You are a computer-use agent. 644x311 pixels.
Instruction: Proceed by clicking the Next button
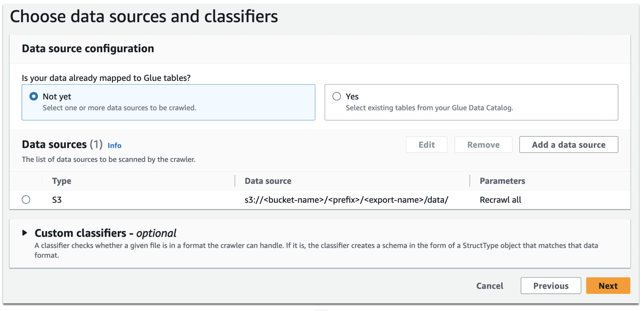(608, 286)
